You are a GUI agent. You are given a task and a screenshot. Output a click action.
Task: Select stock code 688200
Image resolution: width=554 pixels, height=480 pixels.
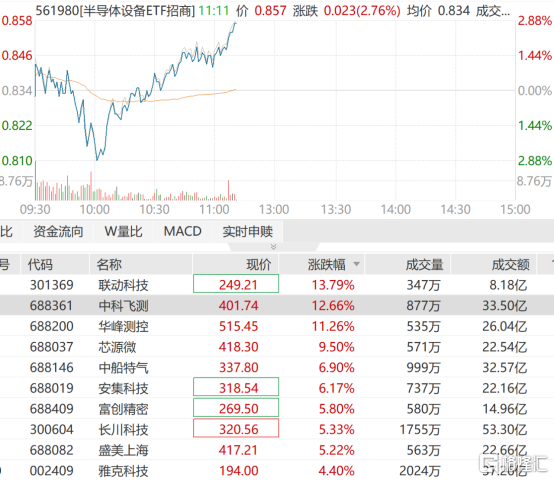(x=52, y=326)
